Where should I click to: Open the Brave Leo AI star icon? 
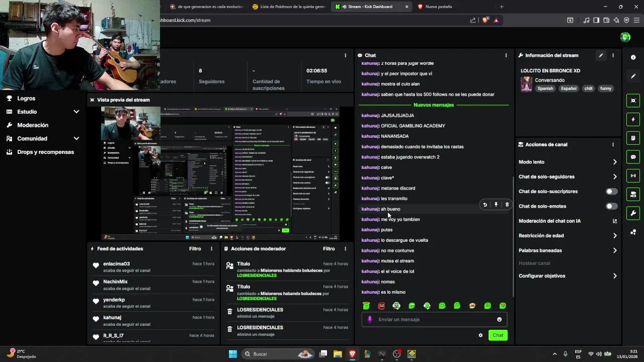[616, 20]
